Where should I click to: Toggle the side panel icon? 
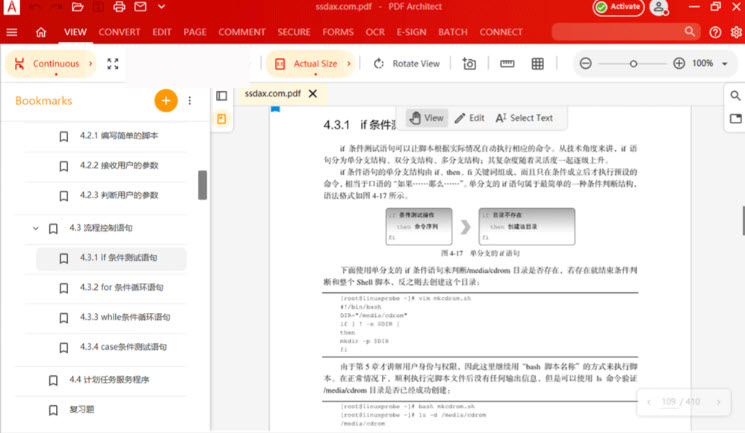[221, 96]
